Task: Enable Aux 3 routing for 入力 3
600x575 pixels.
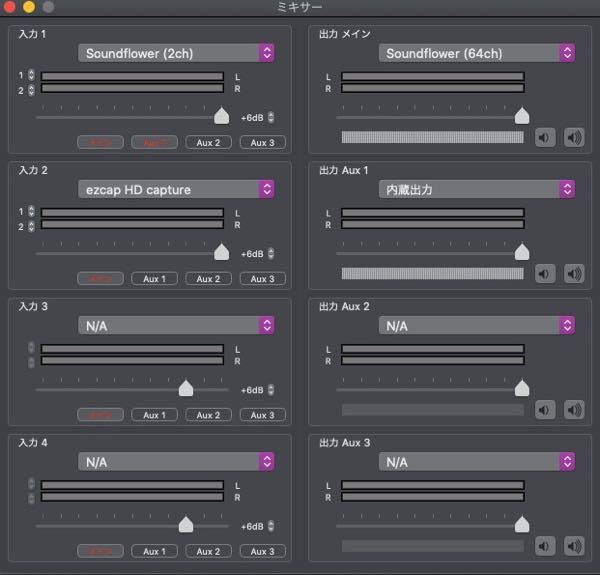Action: pos(262,415)
